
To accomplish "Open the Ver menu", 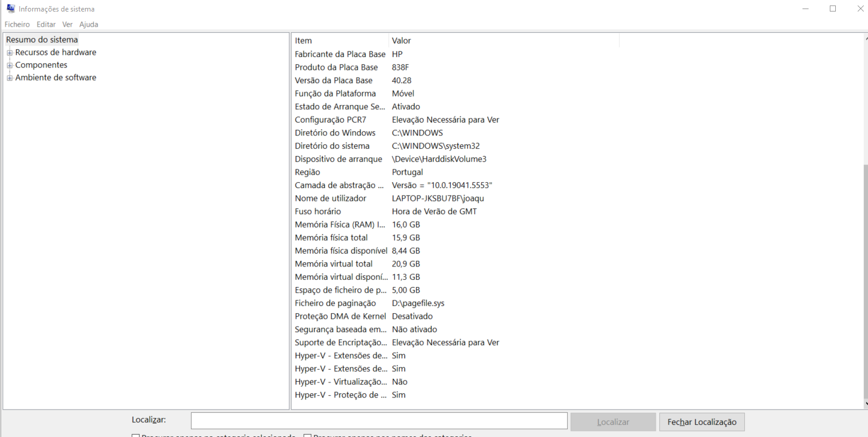I will click(x=67, y=24).
